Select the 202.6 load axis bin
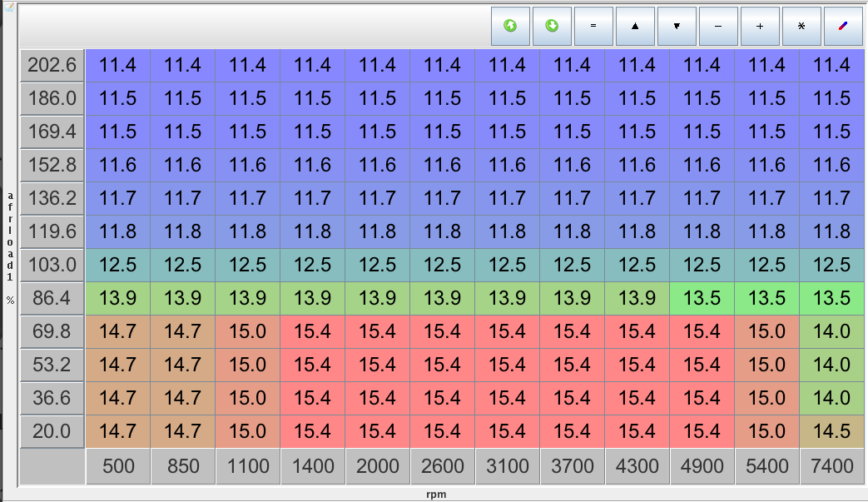This screenshot has width=868, height=502. (x=52, y=65)
